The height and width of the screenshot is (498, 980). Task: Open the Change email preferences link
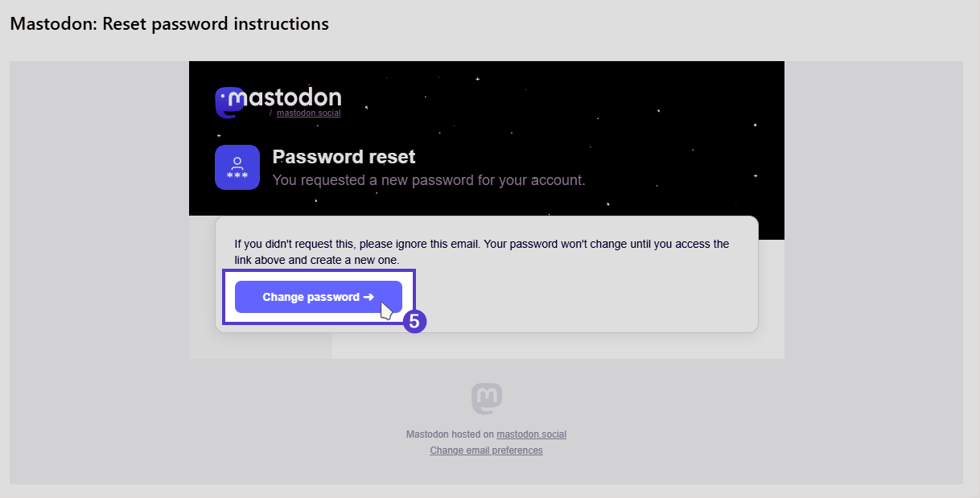click(x=486, y=450)
